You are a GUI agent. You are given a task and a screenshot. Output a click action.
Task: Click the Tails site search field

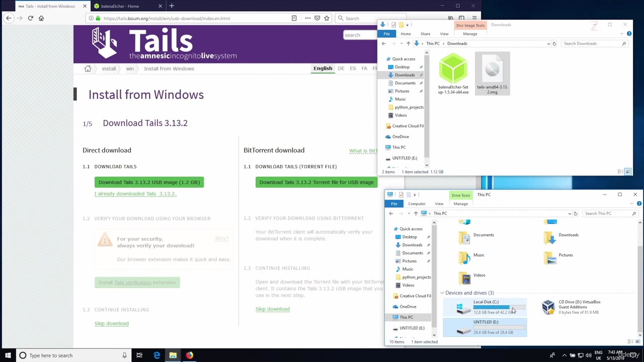coord(360,35)
